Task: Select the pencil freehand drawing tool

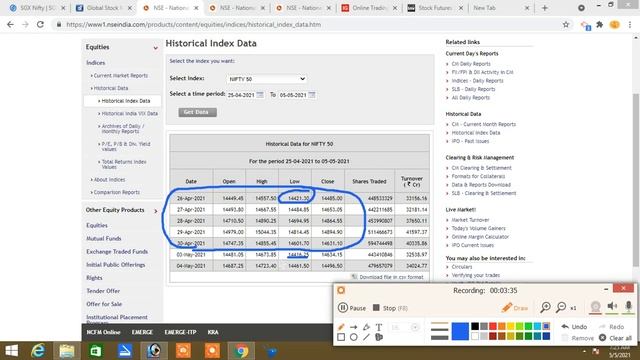Action: coord(341,327)
